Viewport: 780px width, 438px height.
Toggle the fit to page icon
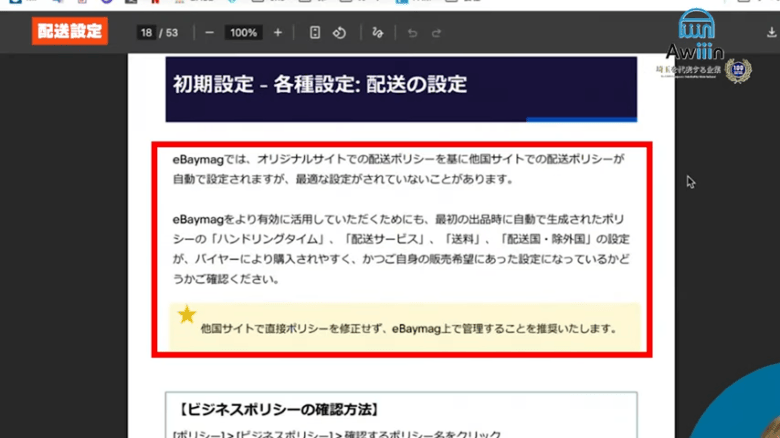pyautogui.click(x=315, y=33)
